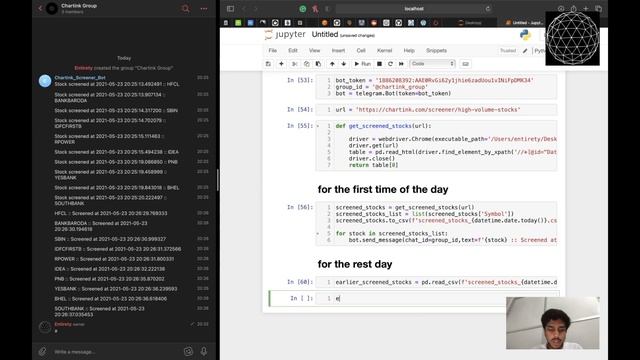Click the localhost address bar
This screenshot has width=640, height=360.
[x=414, y=9]
